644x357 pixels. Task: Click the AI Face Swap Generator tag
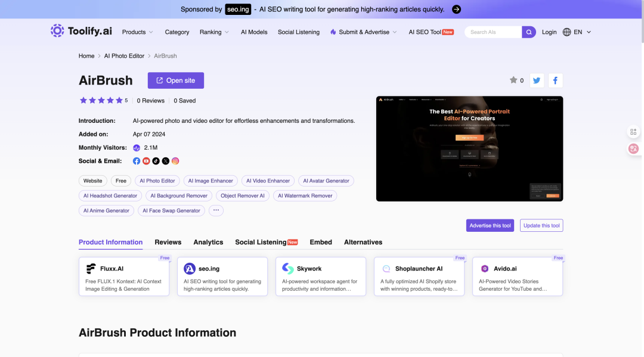tap(171, 210)
